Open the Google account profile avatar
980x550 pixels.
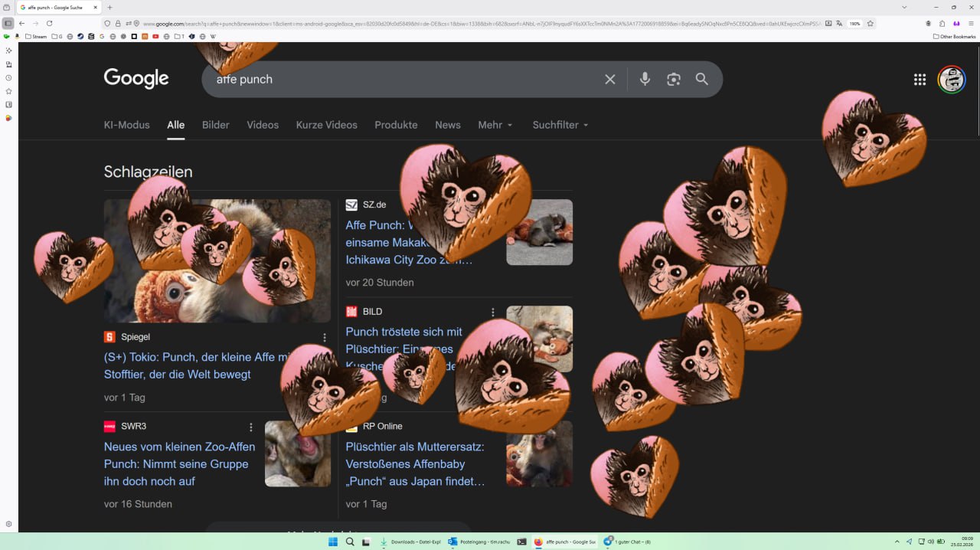tap(952, 80)
